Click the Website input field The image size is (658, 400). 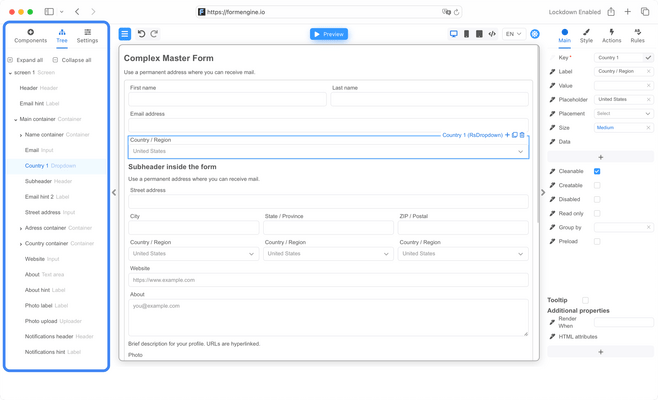[x=328, y=280]
